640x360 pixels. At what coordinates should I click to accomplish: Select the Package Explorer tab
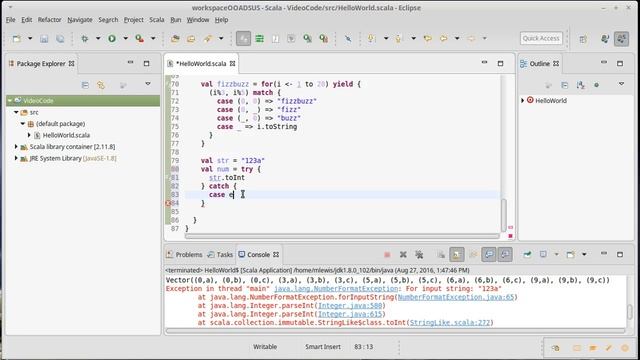41,64
